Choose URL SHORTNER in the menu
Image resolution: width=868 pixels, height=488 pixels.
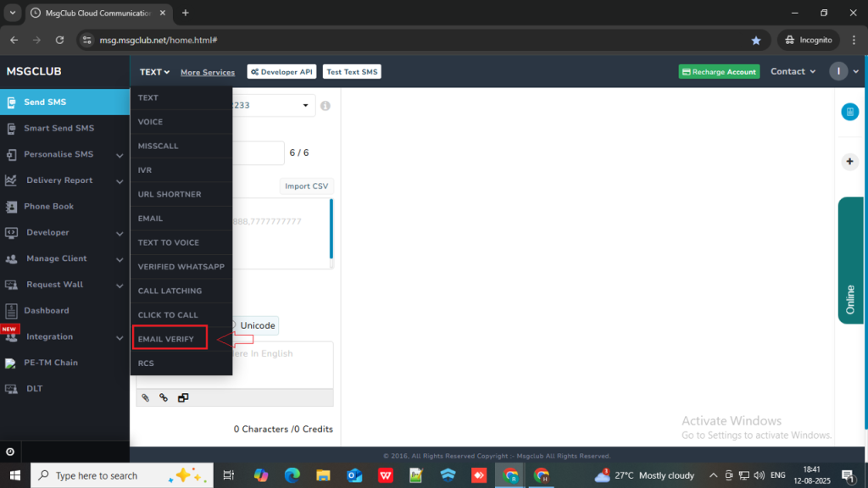click(181, 194)
